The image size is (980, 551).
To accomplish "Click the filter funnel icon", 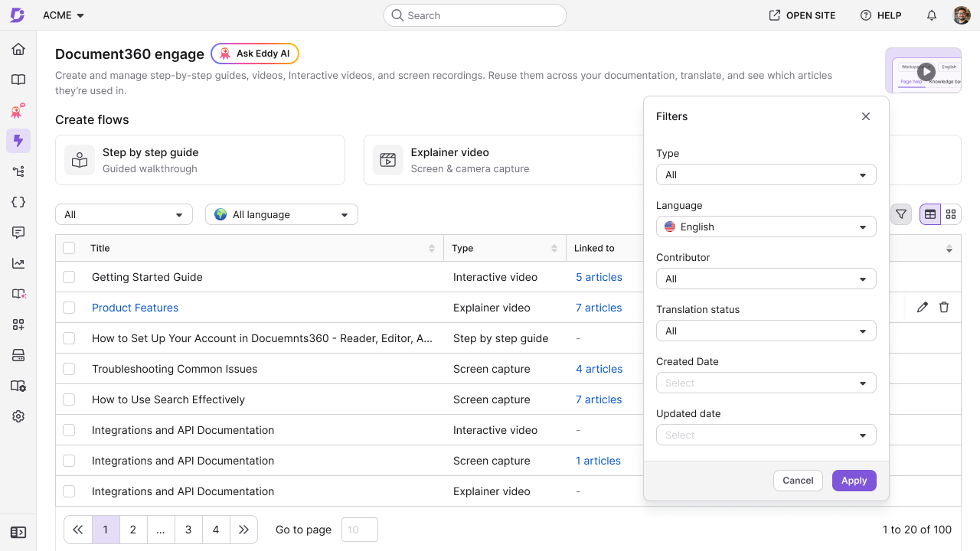I will click(901, 214).
